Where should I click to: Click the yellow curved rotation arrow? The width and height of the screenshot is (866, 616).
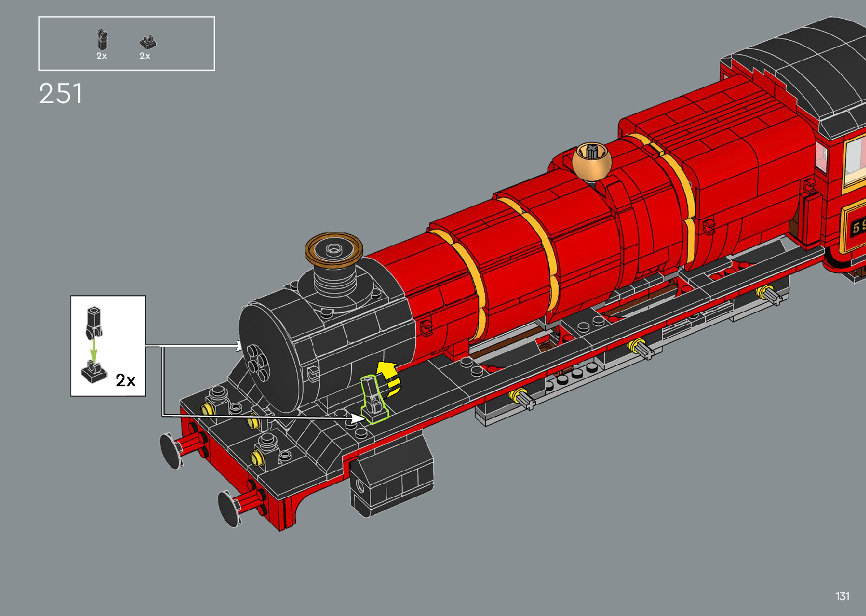(389, 377)
